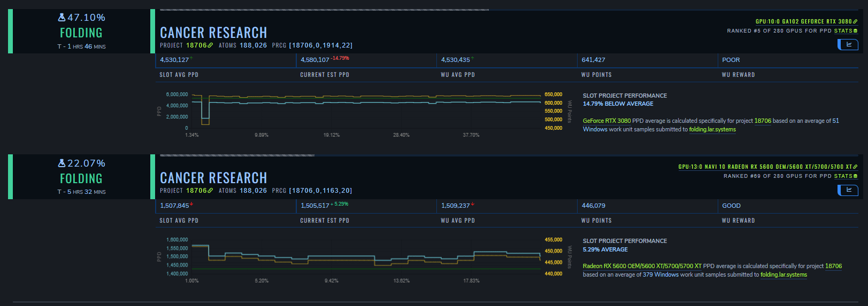Open the folding.lar.systems link in the first slot description
This screenshot has width=868, height=306.
tap(712, 129)
